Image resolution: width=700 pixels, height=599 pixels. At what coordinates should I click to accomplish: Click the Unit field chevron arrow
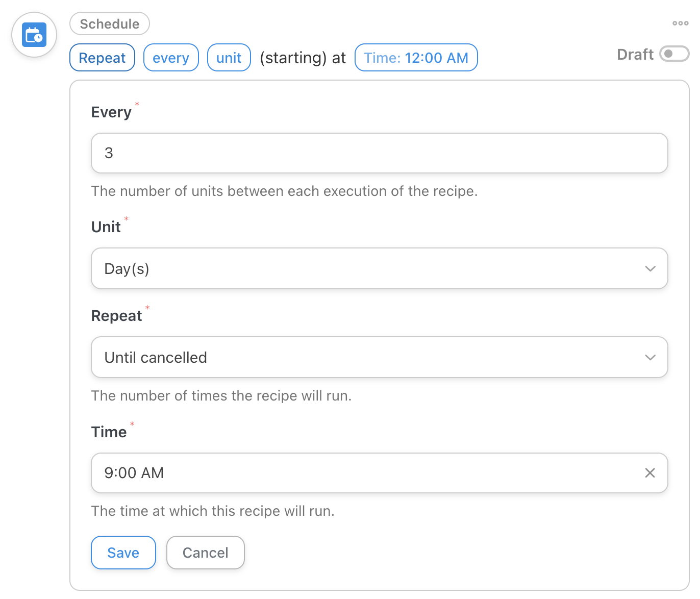tap(649, 269)
